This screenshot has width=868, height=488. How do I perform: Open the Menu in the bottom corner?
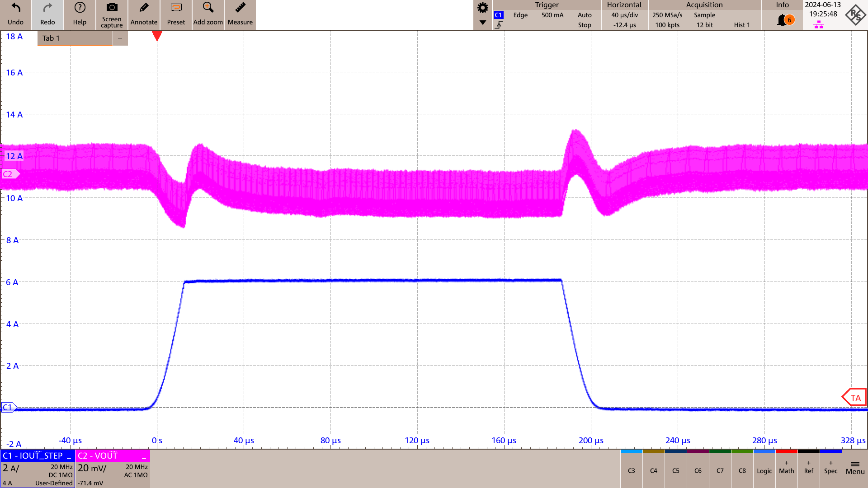point(855,470)
